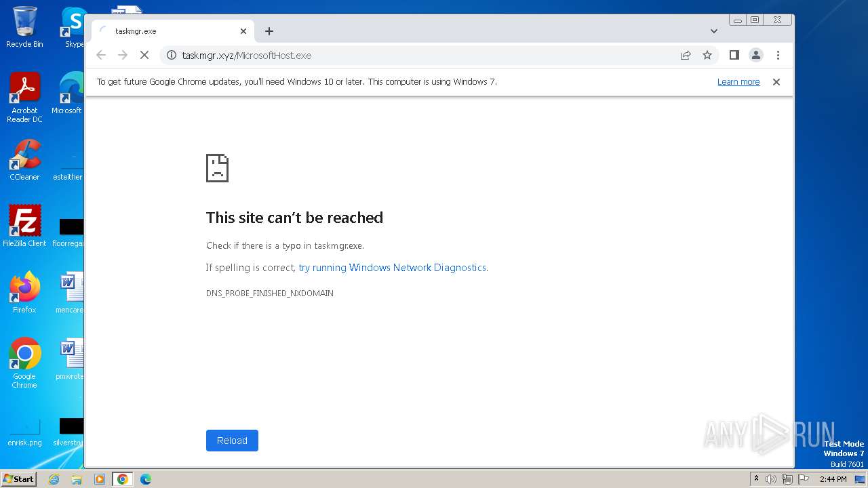This screenshot has height=488, width=868.
Task: Open Action Center flag icon
Action: point(803,479)
